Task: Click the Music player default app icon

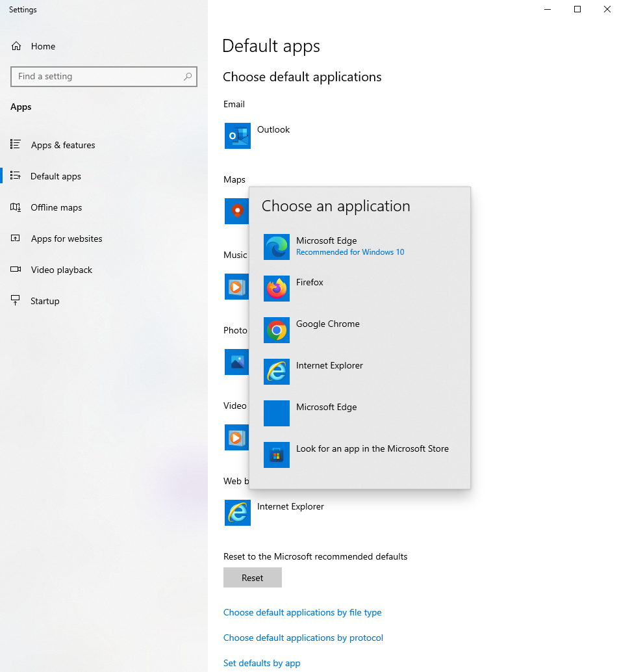Action: click(x=236, y=287)
